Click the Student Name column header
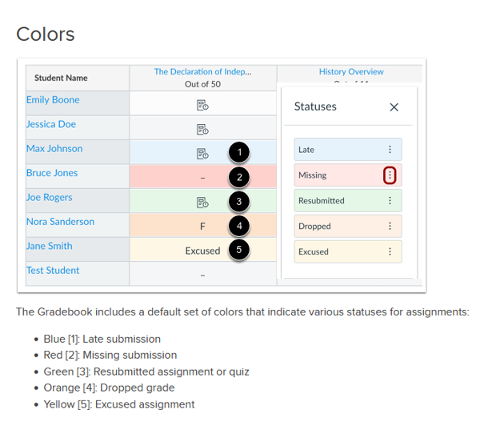 coord(61,78)
